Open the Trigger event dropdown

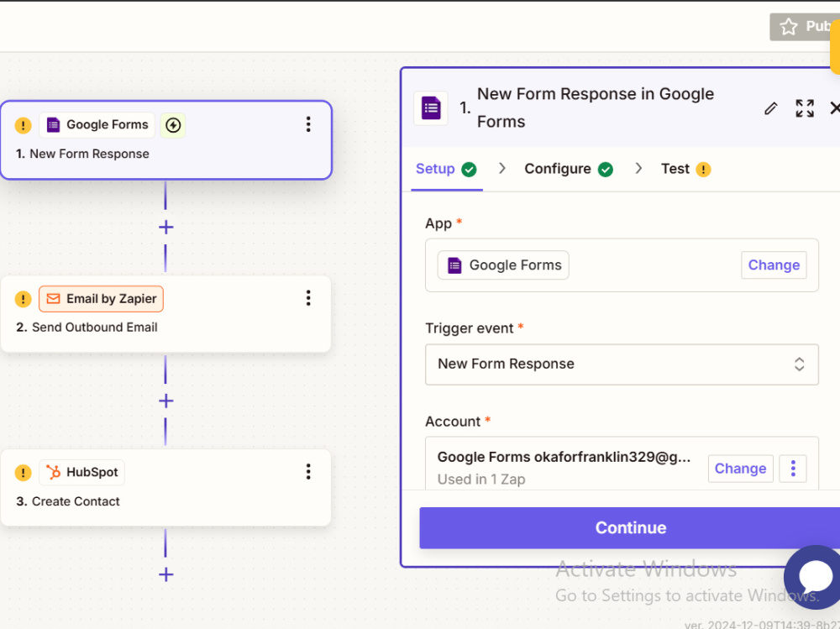point(622,364)
